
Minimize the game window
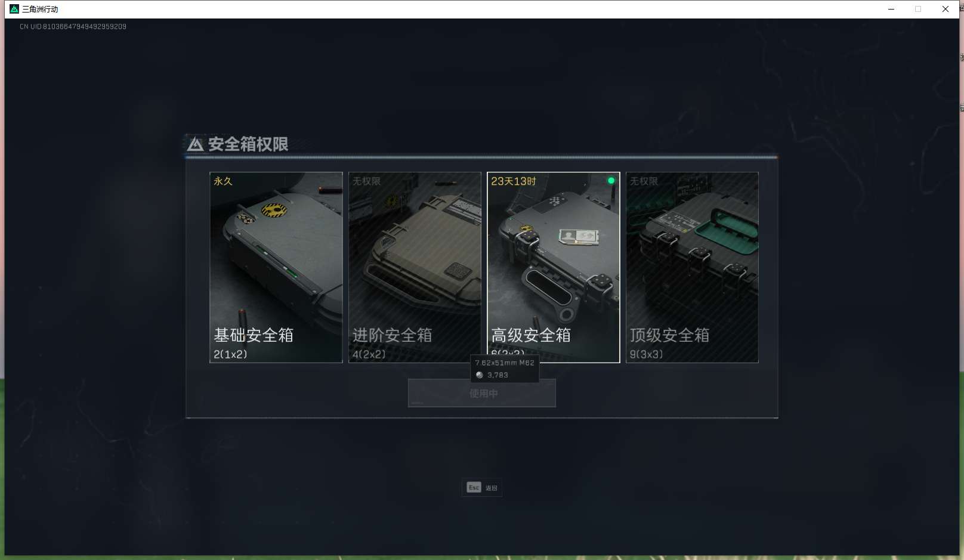point(891,9)
